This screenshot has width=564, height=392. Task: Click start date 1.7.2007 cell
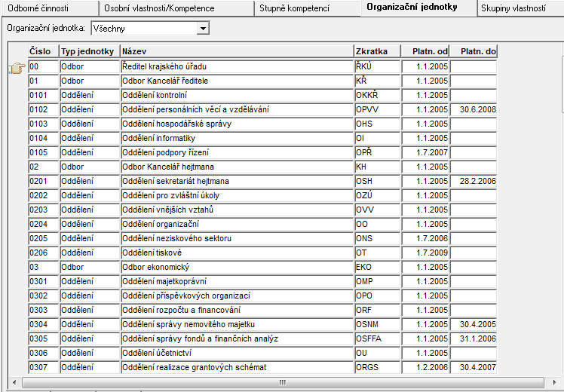(x=425, y=152)
